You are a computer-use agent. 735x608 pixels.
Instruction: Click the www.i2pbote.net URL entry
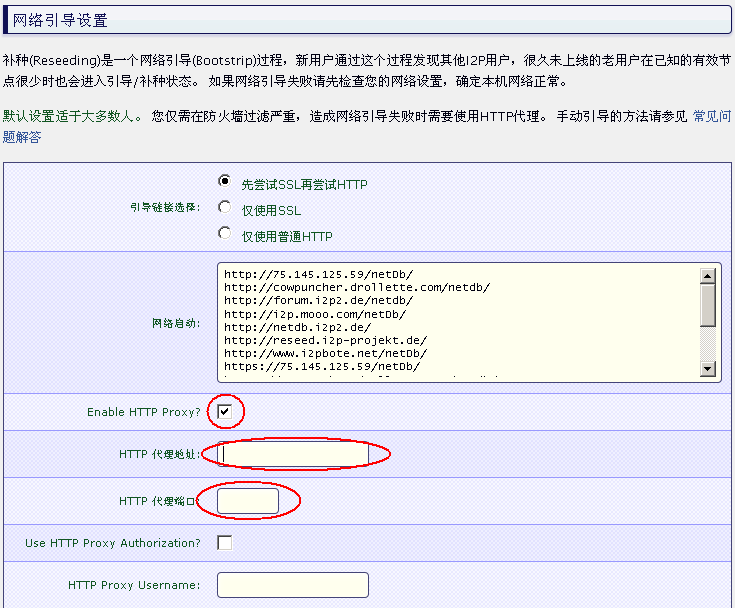325,353
